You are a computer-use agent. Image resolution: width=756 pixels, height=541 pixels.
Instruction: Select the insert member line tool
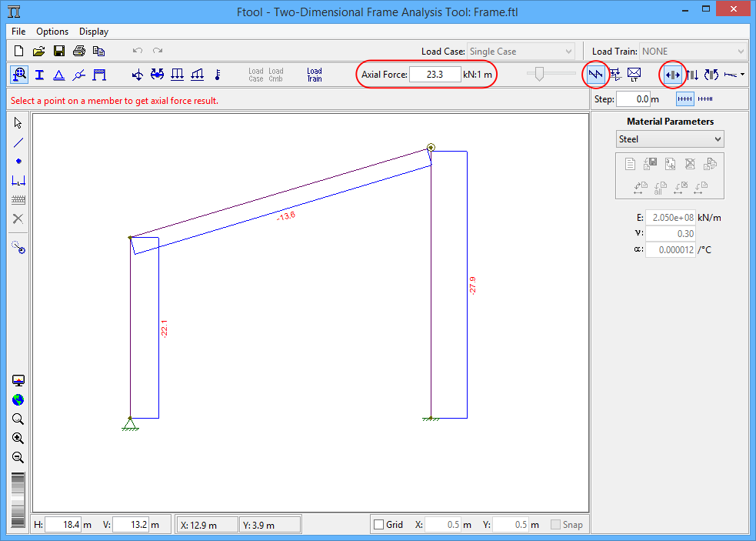18,142
